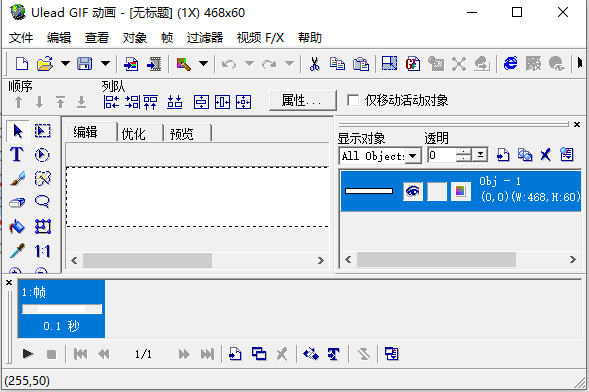The width and height of the screenshot is (589, 392).
Task: Click the Cut scissors icon
Action: tap(314, 64)
